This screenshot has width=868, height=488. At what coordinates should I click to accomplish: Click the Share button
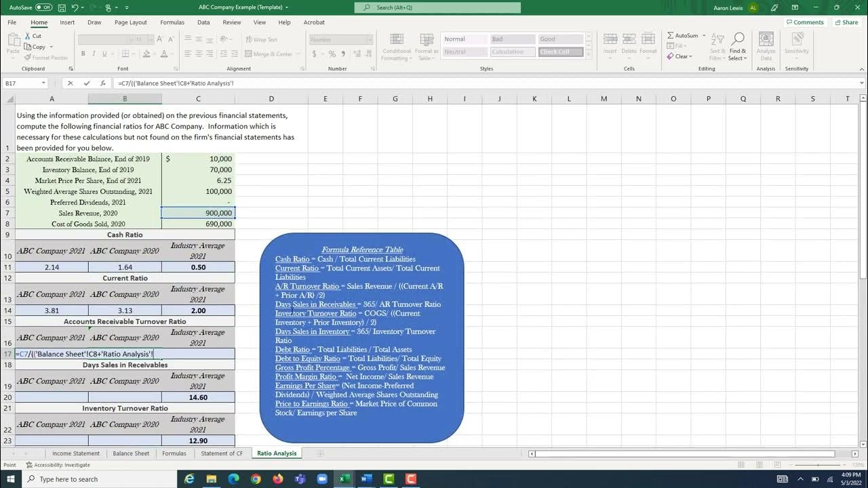click(x=846, y=22)
